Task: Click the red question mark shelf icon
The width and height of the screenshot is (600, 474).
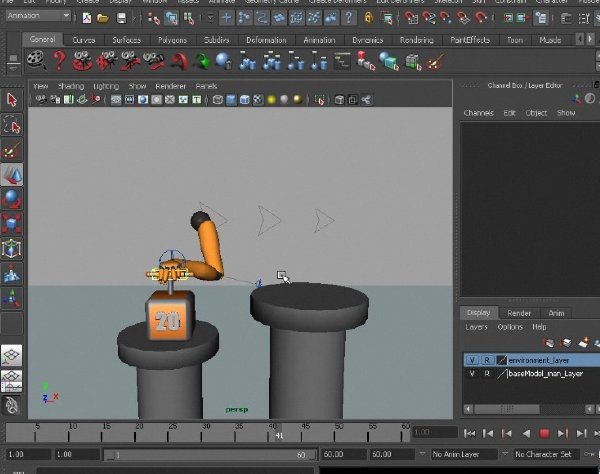Action: pos(59,61)
